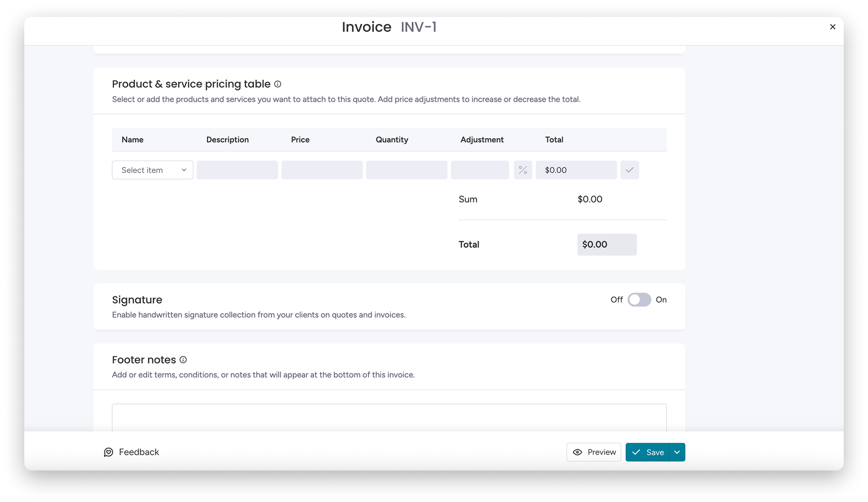Click the Adjustment column header
This screenshot has height=502, width=868.
[x=482, y=140]
